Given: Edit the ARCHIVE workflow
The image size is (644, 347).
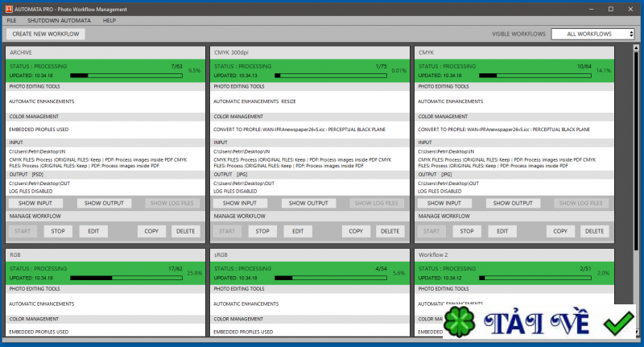Looking at the screenshot, I should (x=93, y=231).
